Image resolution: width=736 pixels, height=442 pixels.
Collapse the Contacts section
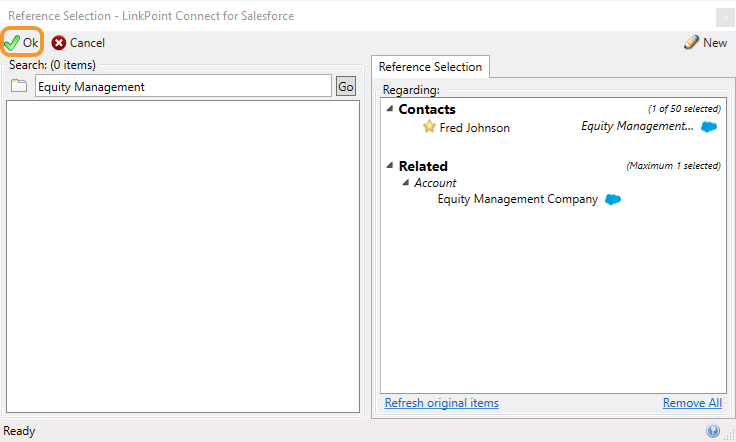click(x=390, y=109)
